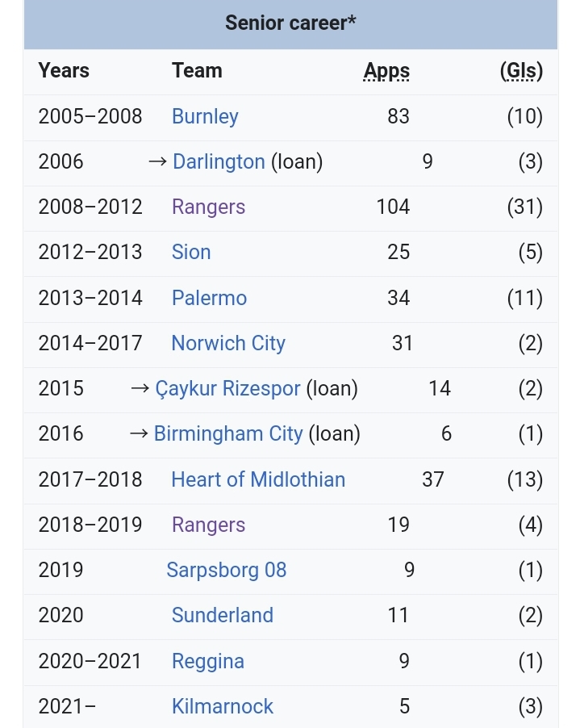Click the Norwich City link
The width and height of the screenshot is (580, 728).
[x=228, y=343]
